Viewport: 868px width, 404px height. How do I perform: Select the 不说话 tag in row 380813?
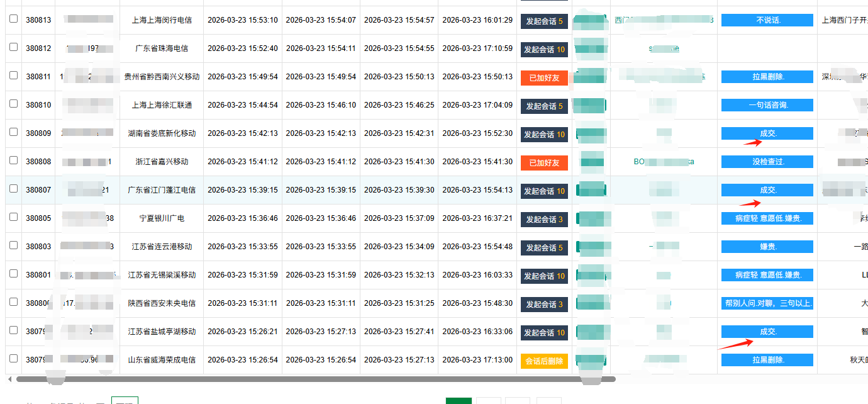[x=767, y=20]
